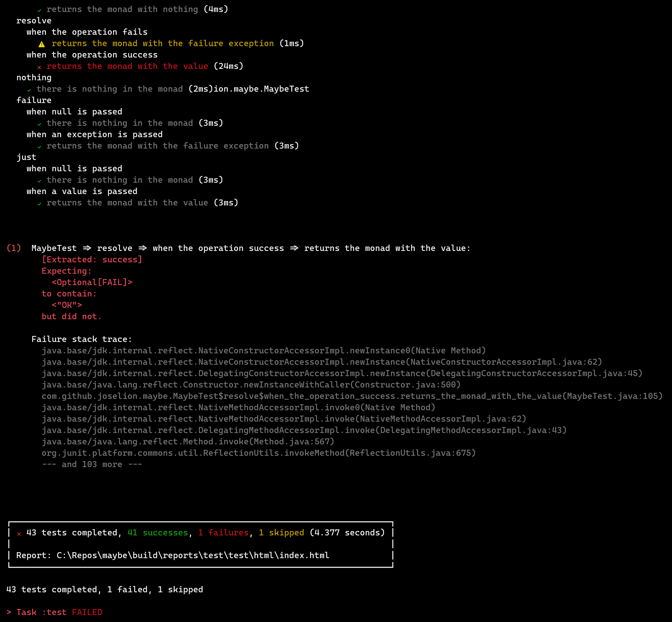Click the '41 successes' count in summary
The image size is (672, 622).
tap(157, 533)
